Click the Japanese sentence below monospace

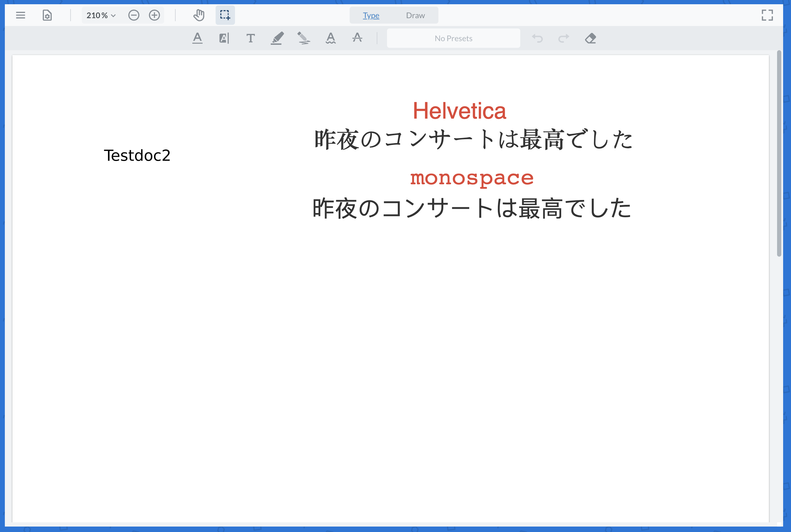[x=472, y=208]
